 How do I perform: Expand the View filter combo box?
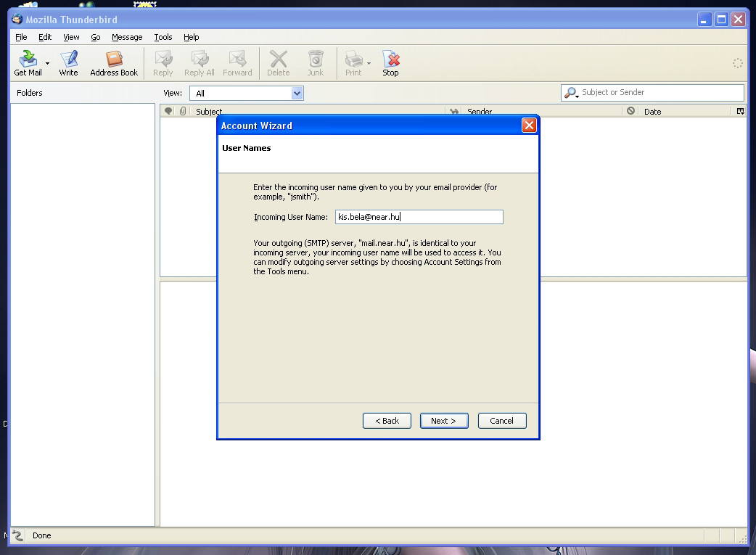(x=296, y=93)
